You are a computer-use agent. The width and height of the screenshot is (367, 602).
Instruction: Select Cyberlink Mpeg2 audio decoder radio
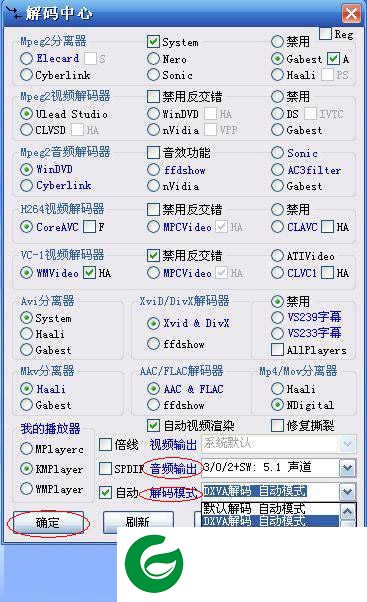pos(26,185)
